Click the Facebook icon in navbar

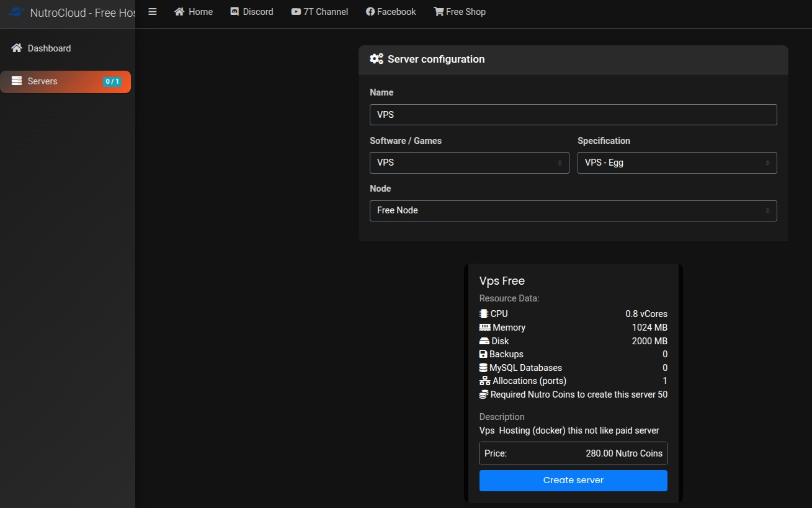point(370,12)
